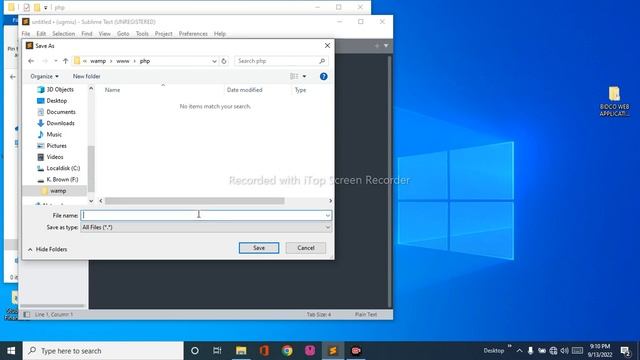640x360 pixels.
Task: Create a New folder
Action: [x=87, y=76]
